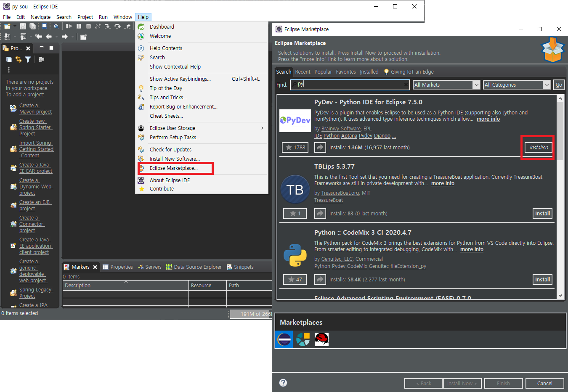
Task: Click the Terminate debug icon
Action: 88,26
